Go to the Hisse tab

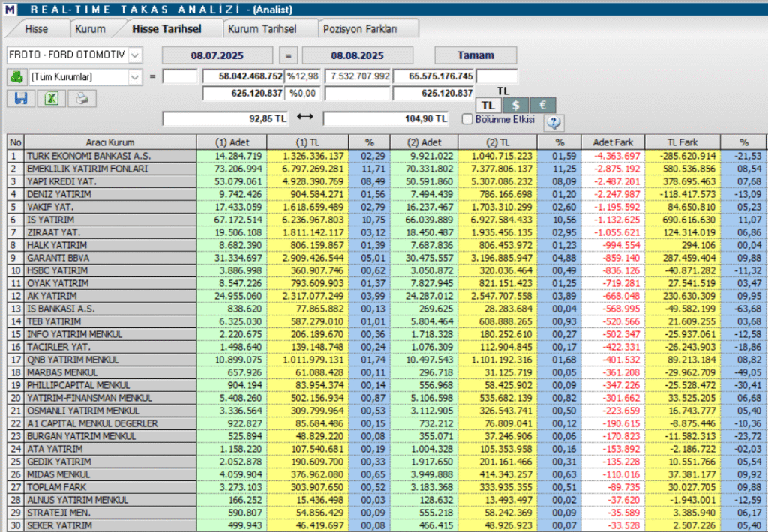coord(36,29)
